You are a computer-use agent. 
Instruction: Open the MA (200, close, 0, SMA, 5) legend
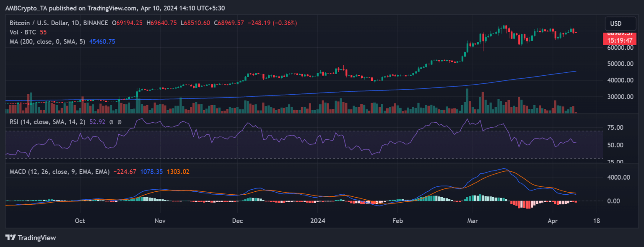pos(46,41)
